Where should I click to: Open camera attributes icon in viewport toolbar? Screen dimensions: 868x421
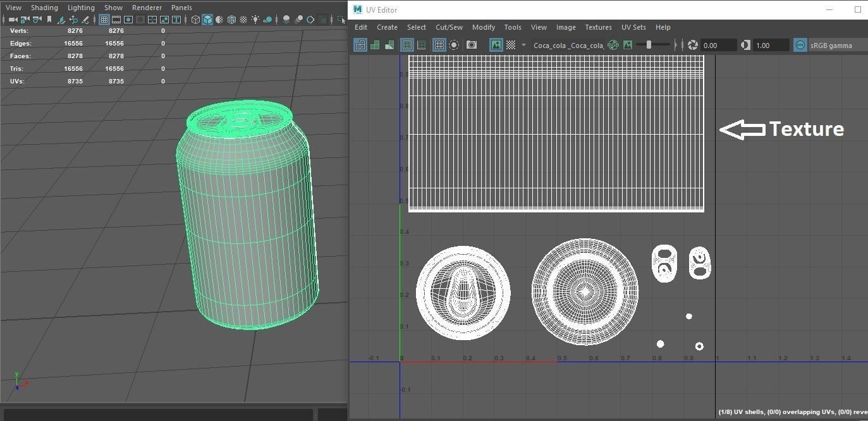click(37, 20)
